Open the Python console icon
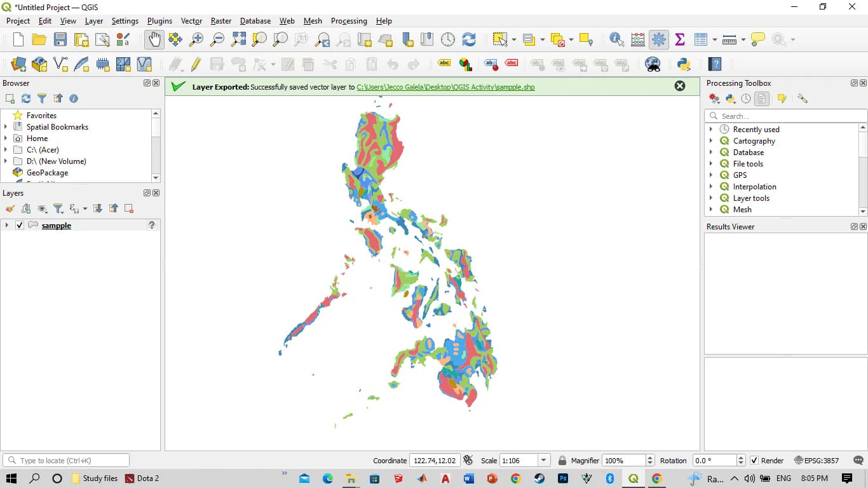The height and width of the screenshot is (488, 868). click(684, 64)
